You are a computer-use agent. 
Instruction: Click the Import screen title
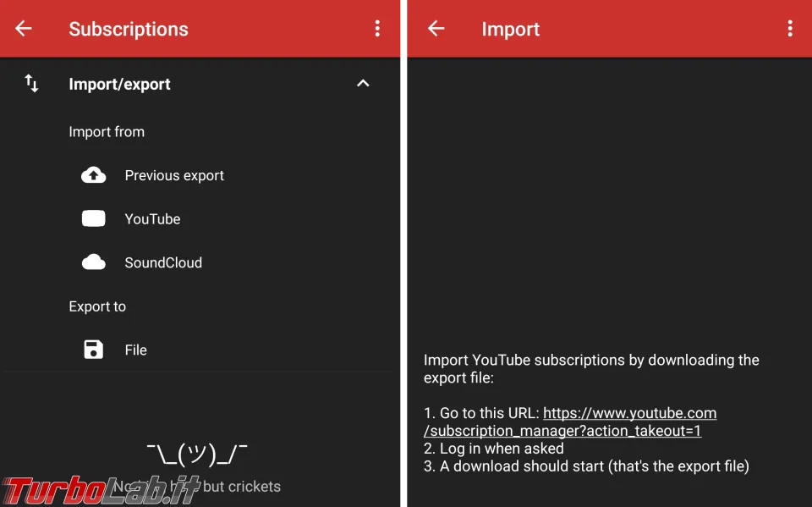(x=511, y=29)
